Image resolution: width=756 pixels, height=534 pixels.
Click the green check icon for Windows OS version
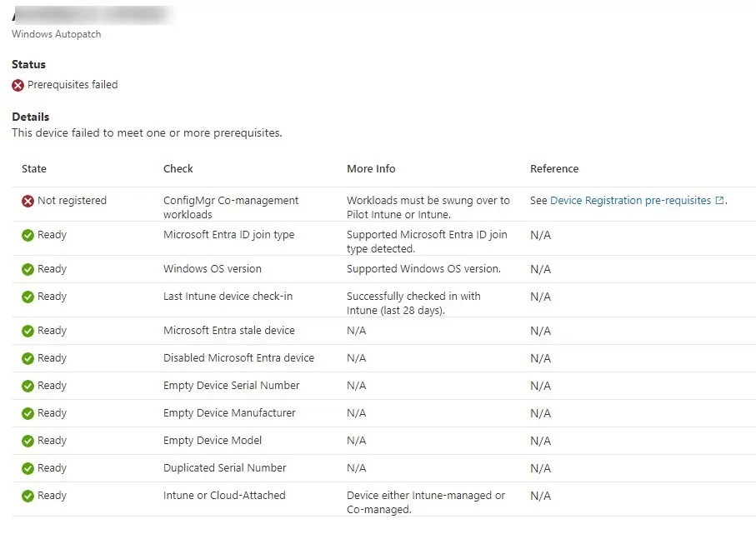click(28, 269)
